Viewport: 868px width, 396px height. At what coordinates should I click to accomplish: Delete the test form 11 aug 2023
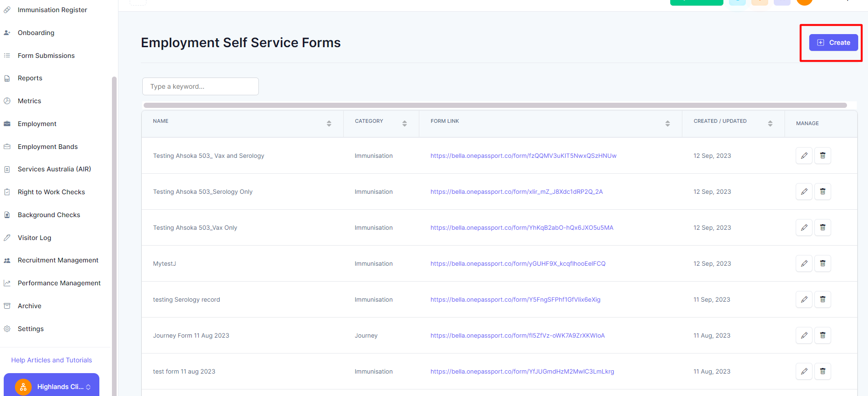(823, 371)
